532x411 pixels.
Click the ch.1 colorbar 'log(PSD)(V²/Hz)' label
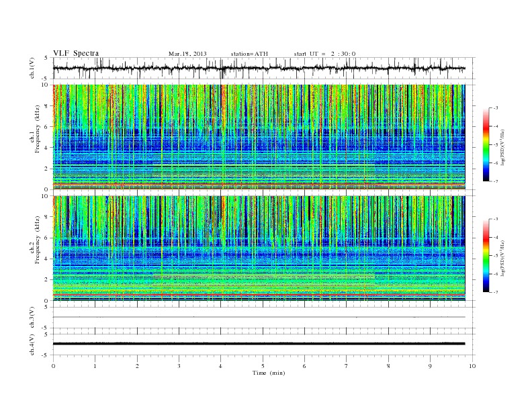[x=504, y=147]
